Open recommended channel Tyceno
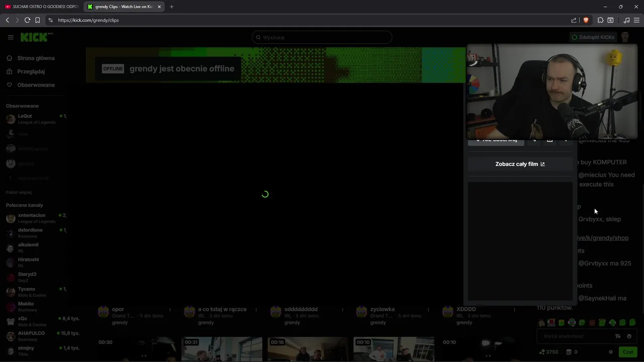Viewport: 644px width, 362px height. (35, 292)
